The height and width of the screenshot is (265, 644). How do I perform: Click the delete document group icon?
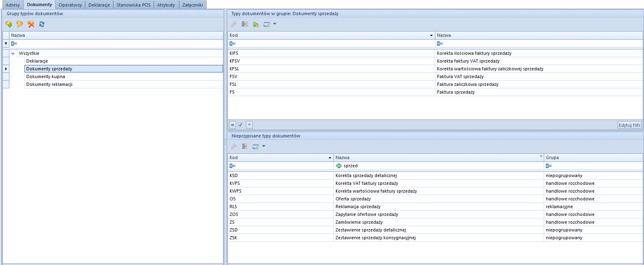tap(31, 24)
